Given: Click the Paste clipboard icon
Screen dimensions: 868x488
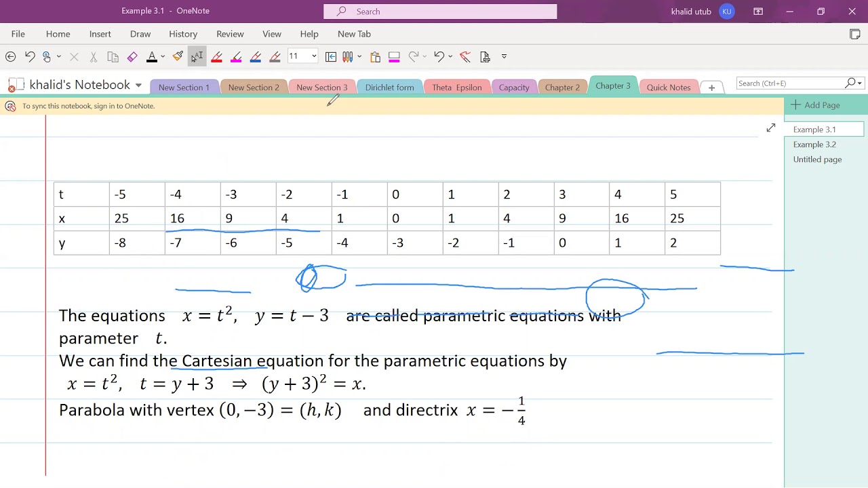Looking at the screenshot, I should click(x=375, y=57).
